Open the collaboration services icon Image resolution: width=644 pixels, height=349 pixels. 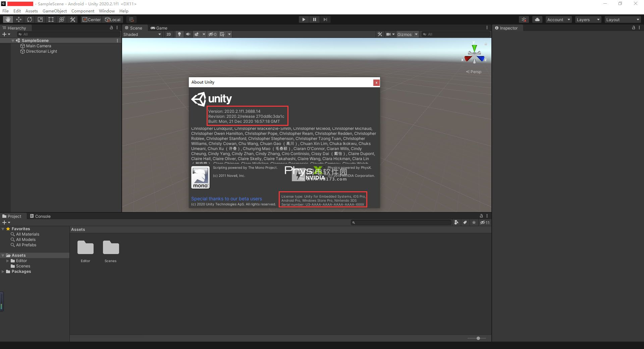(524, 19)
